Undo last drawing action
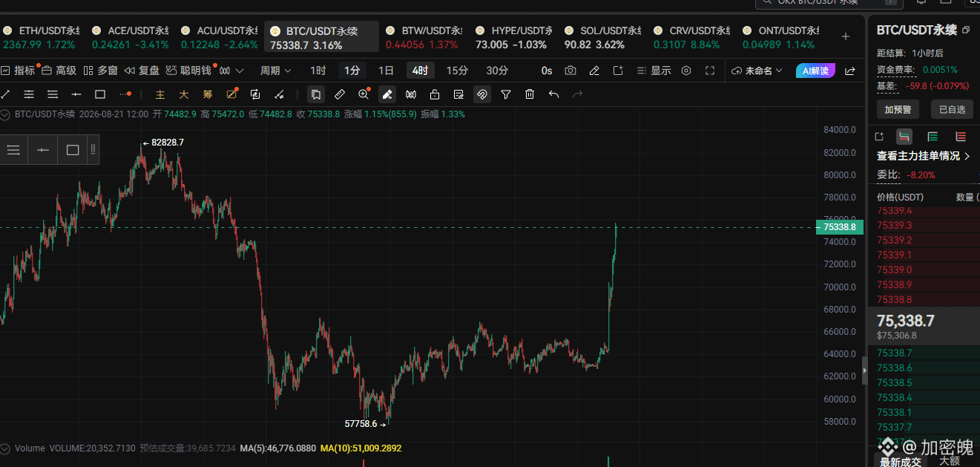980x467 pixels. pos(553,94)
